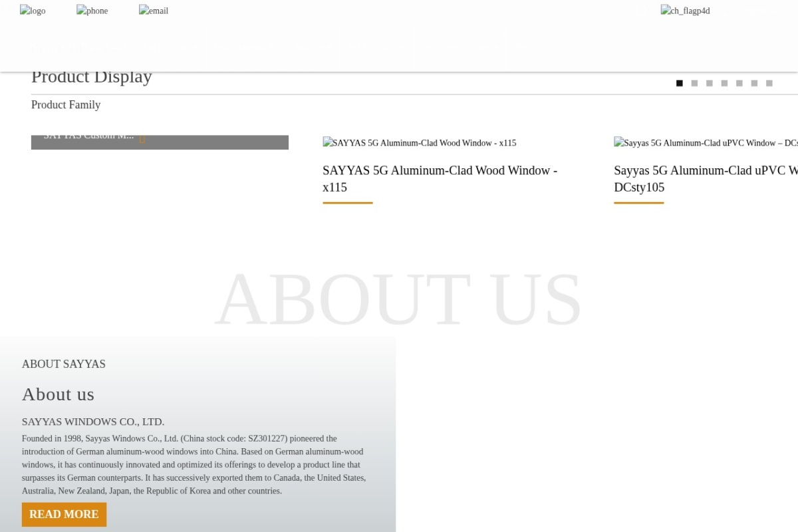
Task: Click the READ MORE button
Action: tap(64, 514)
